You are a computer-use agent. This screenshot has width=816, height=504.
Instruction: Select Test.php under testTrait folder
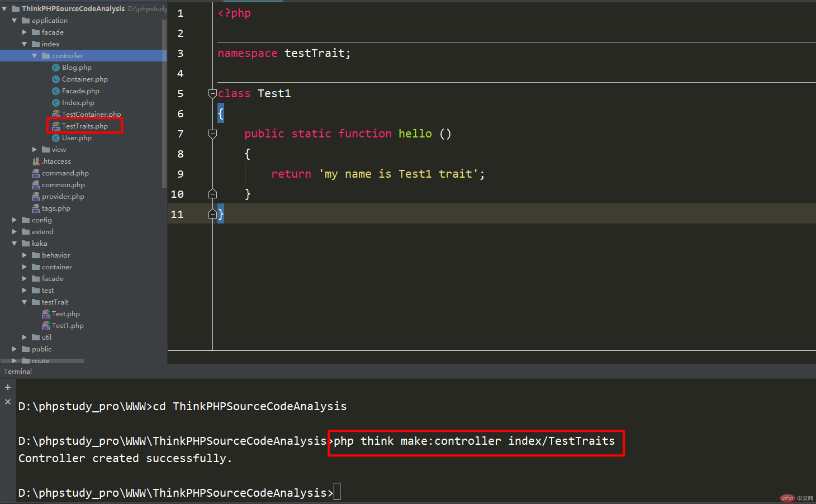(x=66, y=314)
